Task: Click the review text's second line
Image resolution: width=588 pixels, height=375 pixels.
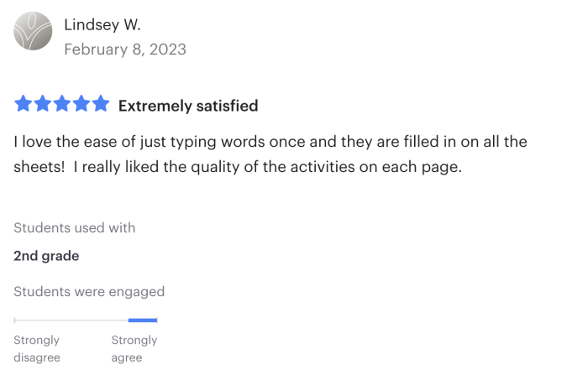Action: pos(238,167)
